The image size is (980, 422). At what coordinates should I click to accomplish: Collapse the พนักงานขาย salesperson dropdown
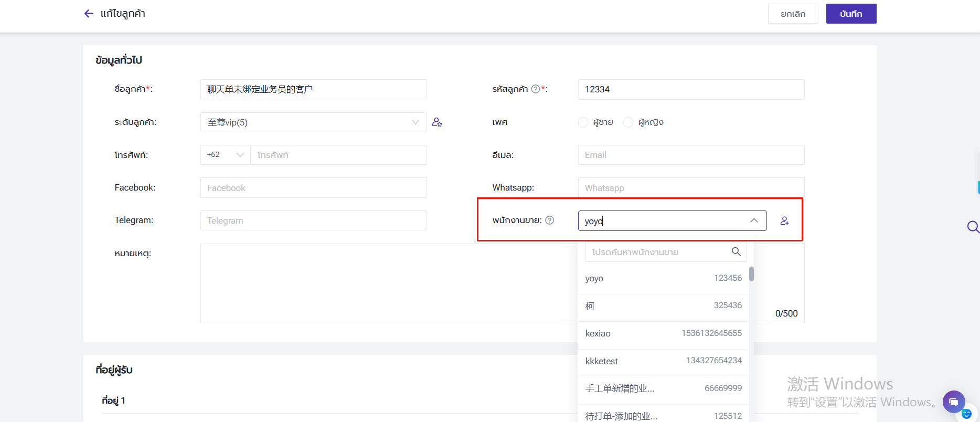point(754,220)
